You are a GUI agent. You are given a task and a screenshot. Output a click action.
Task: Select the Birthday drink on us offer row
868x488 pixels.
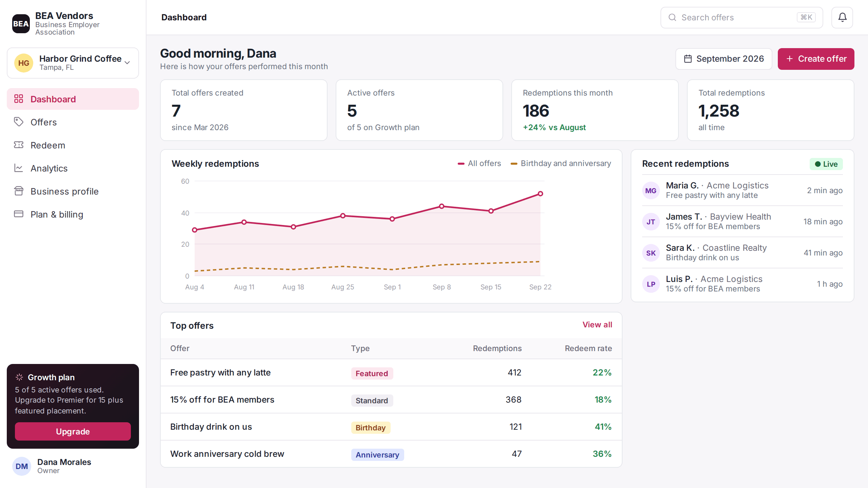[x=391, y=427]
